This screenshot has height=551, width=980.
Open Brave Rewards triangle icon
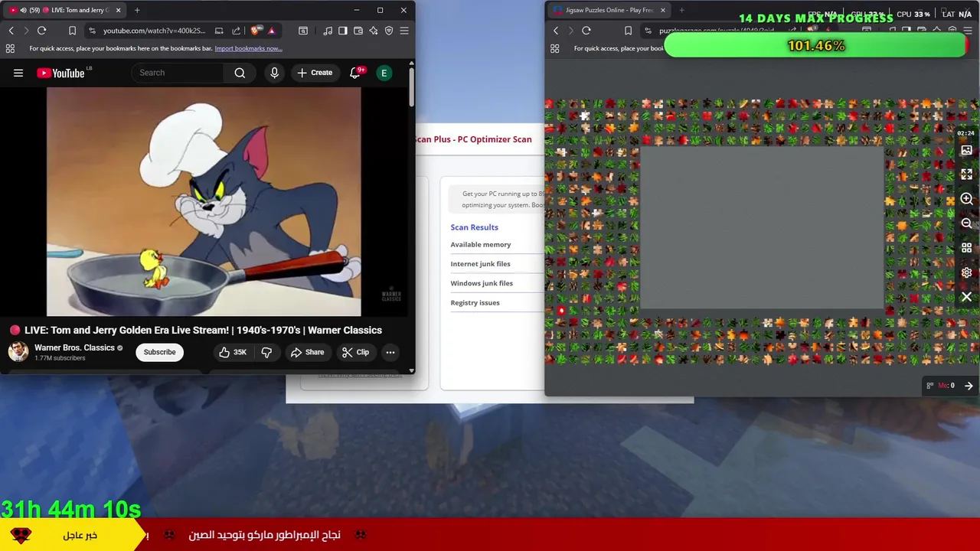271,31
